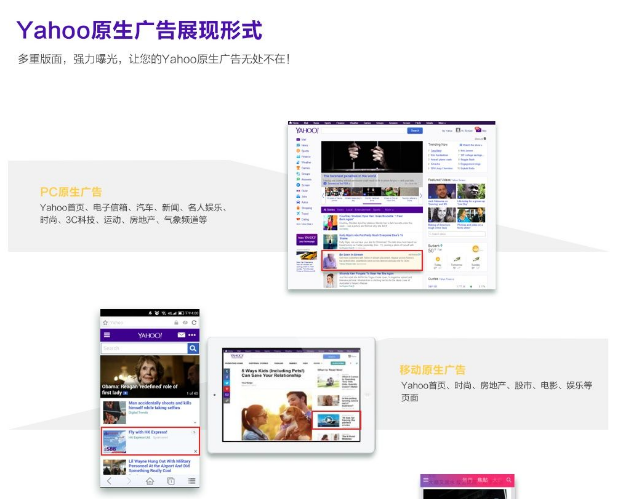
Task: Click the Yahoo logo on the desktop page
Action: click(307, 130)
